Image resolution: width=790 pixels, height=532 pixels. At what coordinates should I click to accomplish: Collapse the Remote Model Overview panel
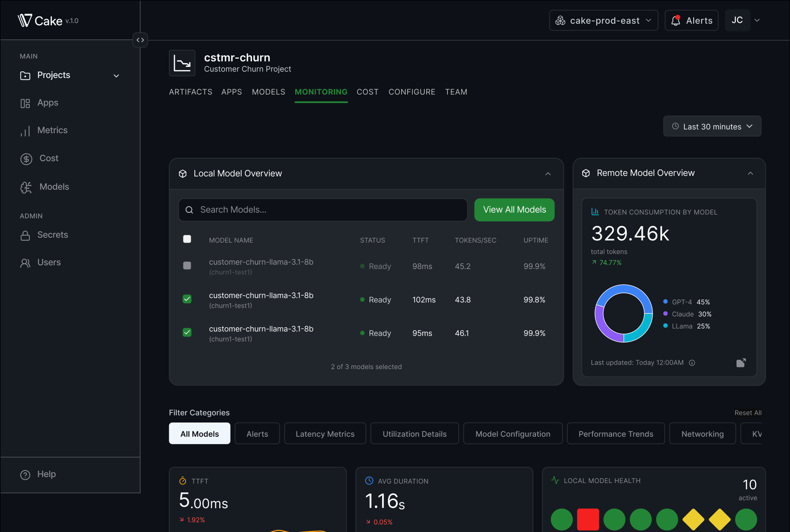coord(750,173)
